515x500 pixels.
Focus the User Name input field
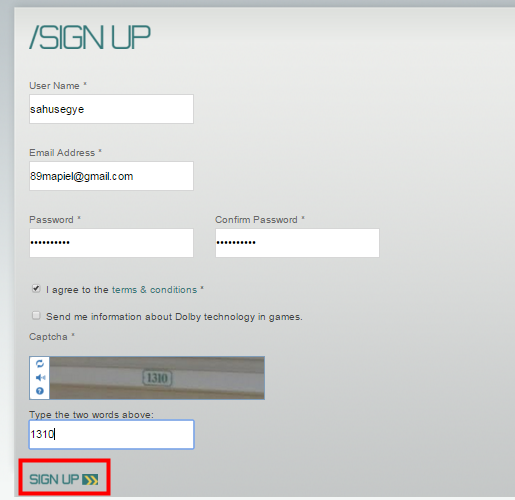111,109
